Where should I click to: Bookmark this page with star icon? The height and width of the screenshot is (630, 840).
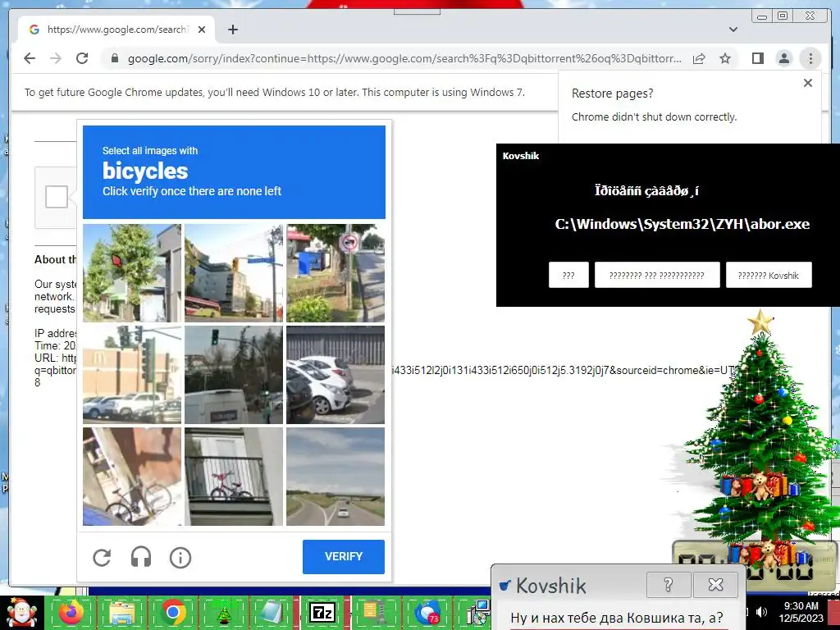pos(725,58)
